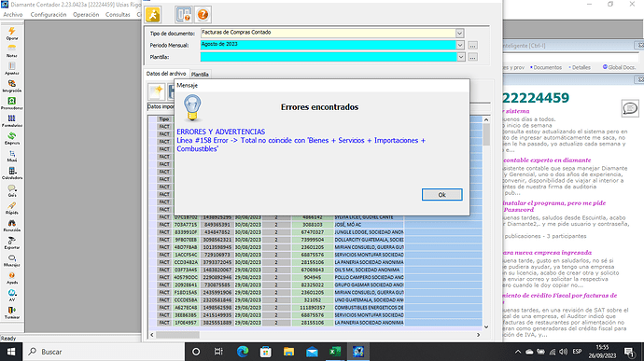Open the Mail app from taskbar
The image size is (644, 361).
312,352
